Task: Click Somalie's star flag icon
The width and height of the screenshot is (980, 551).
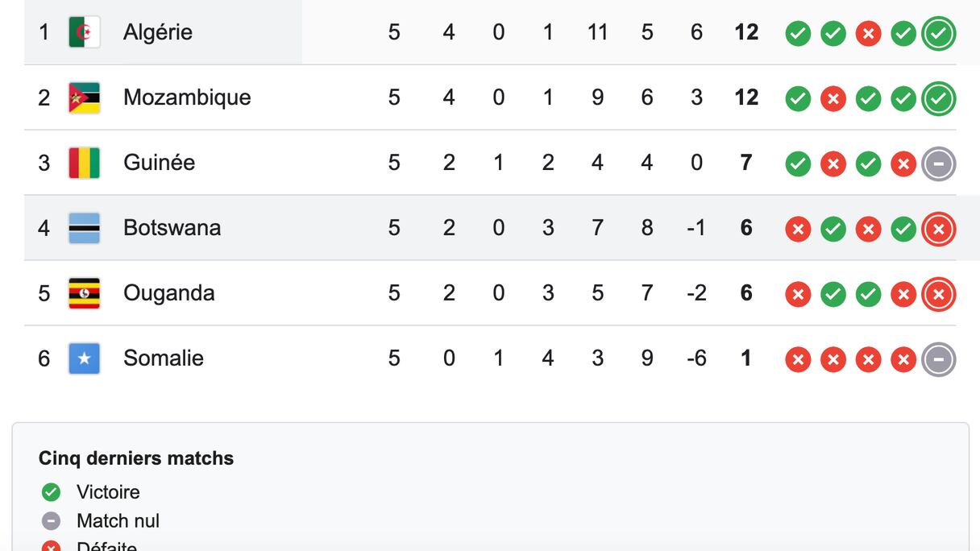Action: click(84, 358)
